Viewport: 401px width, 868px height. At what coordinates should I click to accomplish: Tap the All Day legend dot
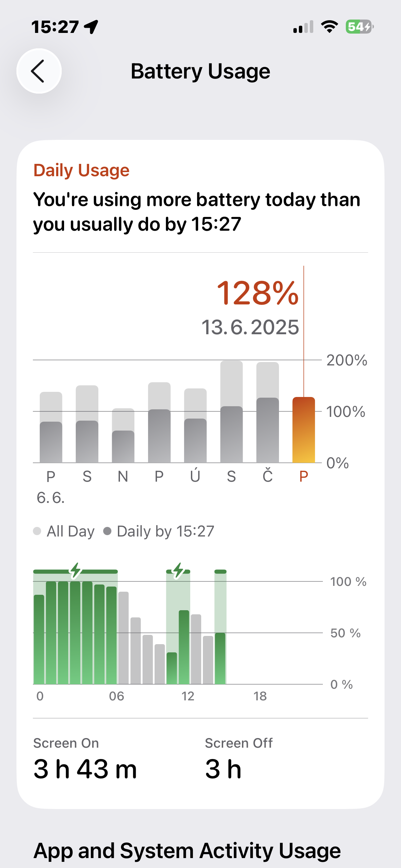(37, 531)
